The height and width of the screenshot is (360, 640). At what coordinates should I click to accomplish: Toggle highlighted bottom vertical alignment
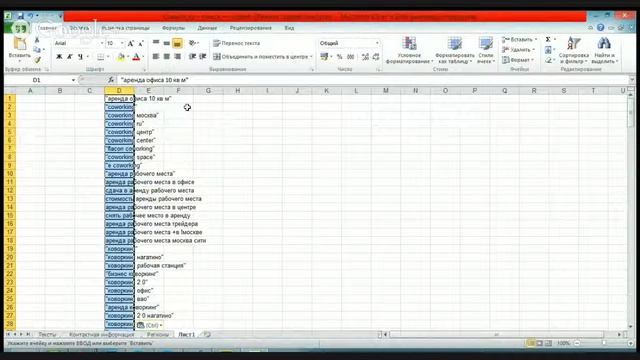pyautogui.click(x=177, y=43)
